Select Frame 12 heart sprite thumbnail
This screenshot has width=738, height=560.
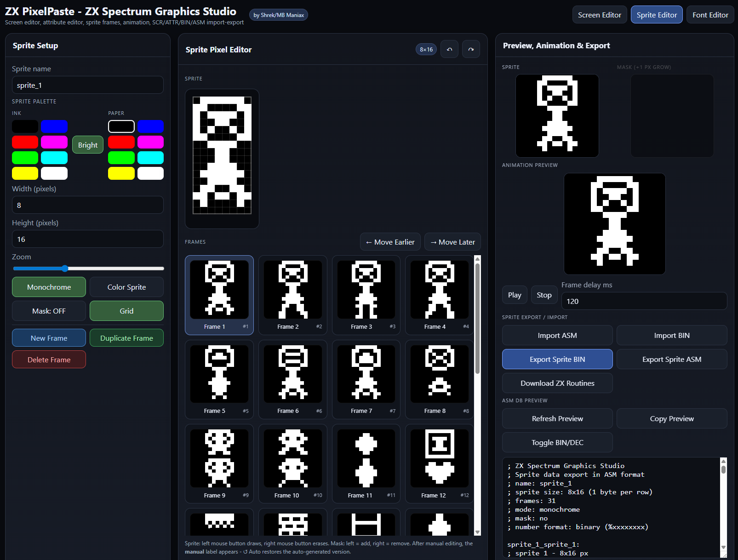tap(439, 463)
